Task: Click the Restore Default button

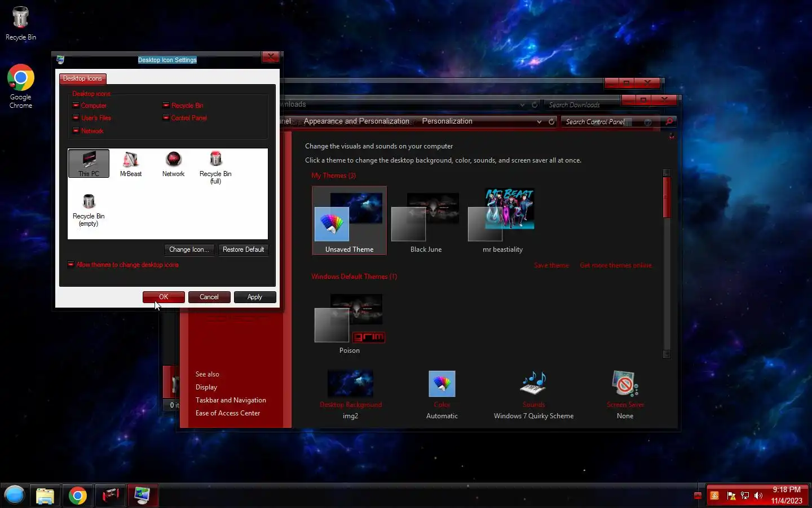Action: [x=243, y=249]
